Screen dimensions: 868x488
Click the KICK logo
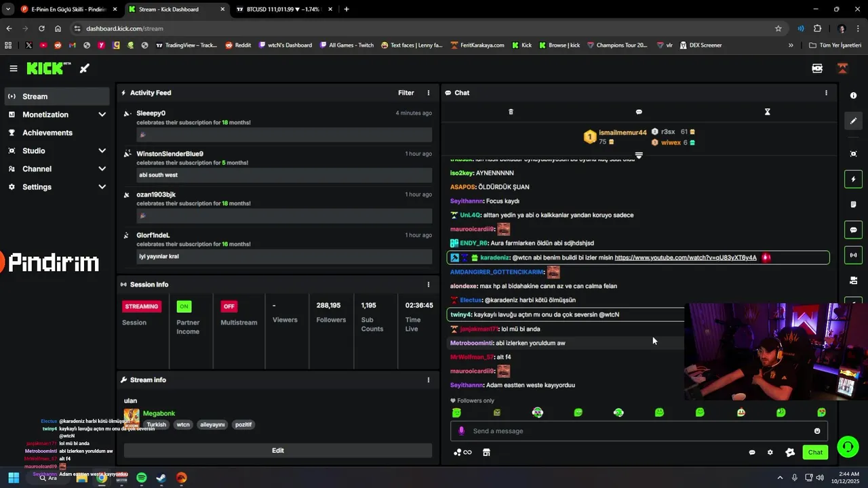49,68
